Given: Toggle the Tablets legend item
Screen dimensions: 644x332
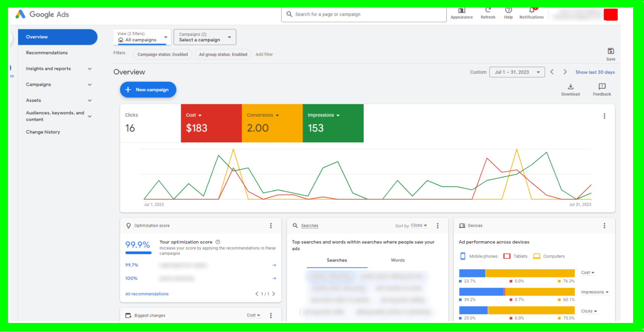Looking at the screenshot, I should click(515, 256).
